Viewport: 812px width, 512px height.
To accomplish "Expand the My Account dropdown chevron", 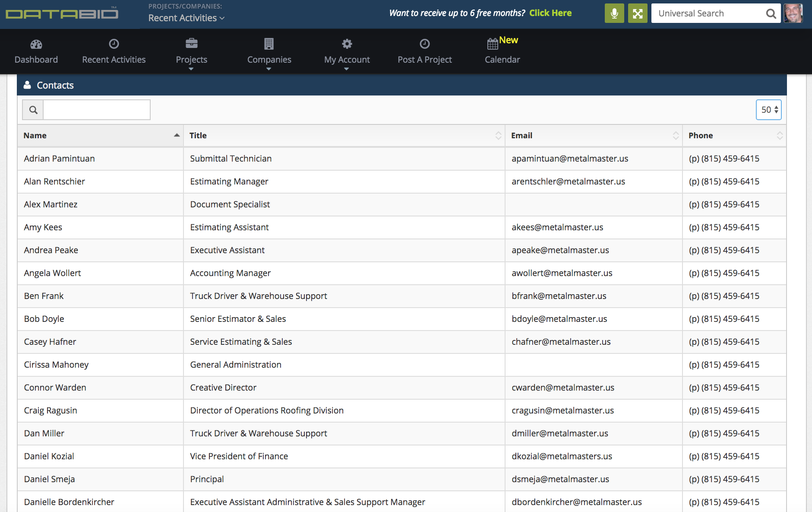I will (347, 68).
